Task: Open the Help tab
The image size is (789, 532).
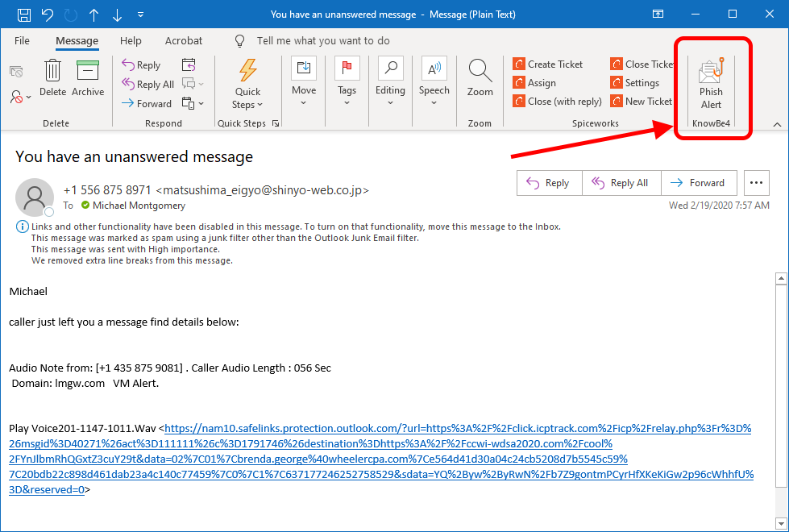Action: coord(131,41)
